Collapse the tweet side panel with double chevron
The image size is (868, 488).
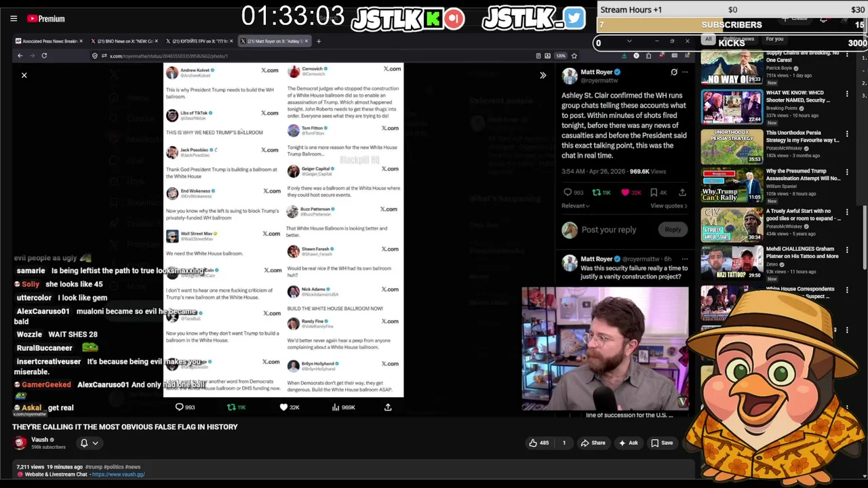tap(542, 75)
